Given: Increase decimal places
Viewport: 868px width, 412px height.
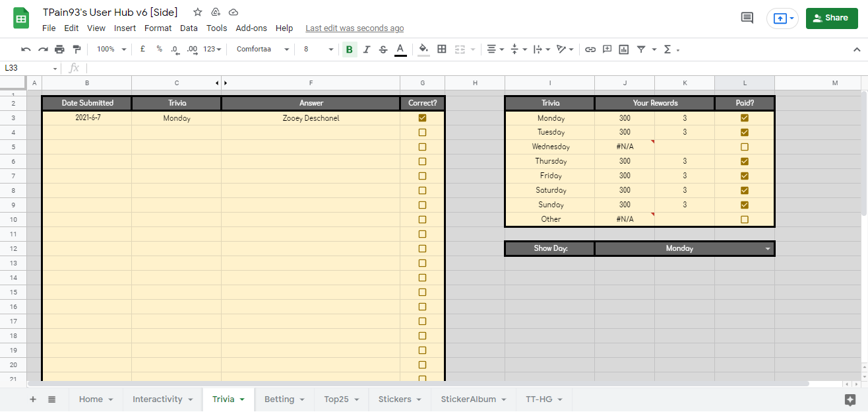Looking at the screenshot, I should [192, 49].
